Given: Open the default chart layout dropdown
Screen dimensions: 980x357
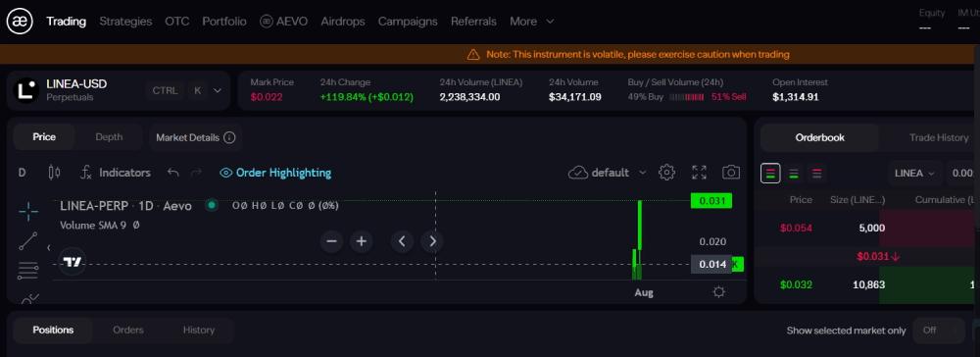Looking at the screenshot, I should pyautogui.click(x=608, y=173).
